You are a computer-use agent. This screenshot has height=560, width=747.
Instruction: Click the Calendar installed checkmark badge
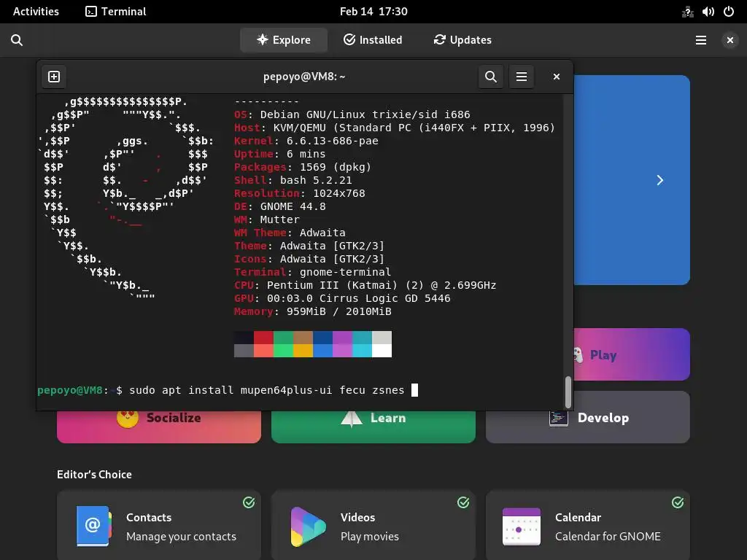tap(678, 502)
